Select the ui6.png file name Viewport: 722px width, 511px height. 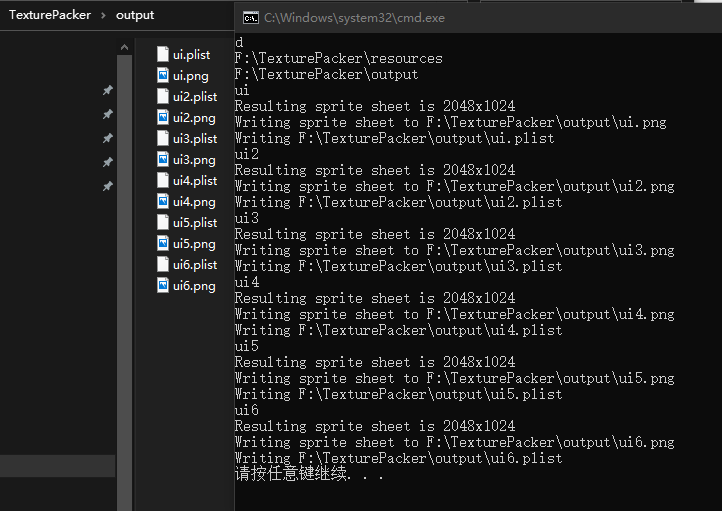point(194,286)
